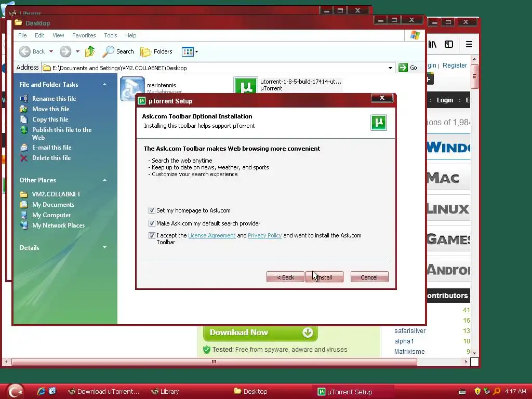The width and height of the screenshot is (532, 399).
Task: Click the Back arrow icon in Explorer toolbar
Action: tap(25, 51)
